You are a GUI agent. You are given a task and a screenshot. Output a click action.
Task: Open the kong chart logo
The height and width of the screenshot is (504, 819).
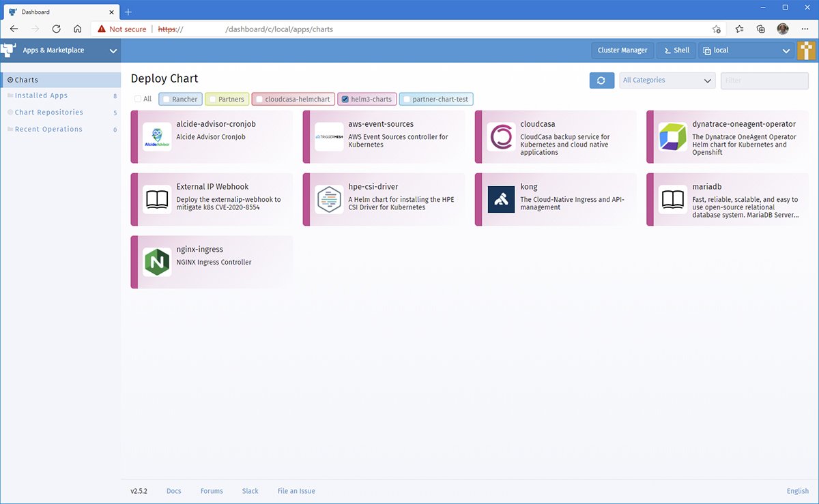502,199
